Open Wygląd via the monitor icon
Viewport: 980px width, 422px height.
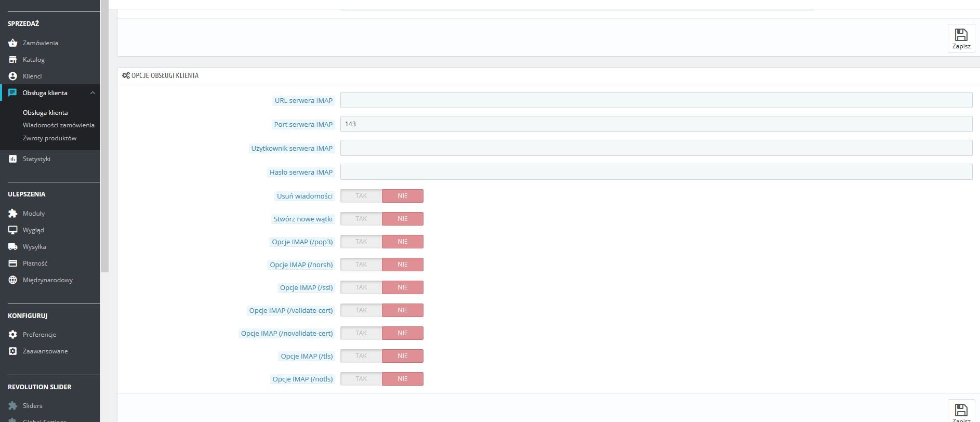pyautogui.click(x=13, y=230)
